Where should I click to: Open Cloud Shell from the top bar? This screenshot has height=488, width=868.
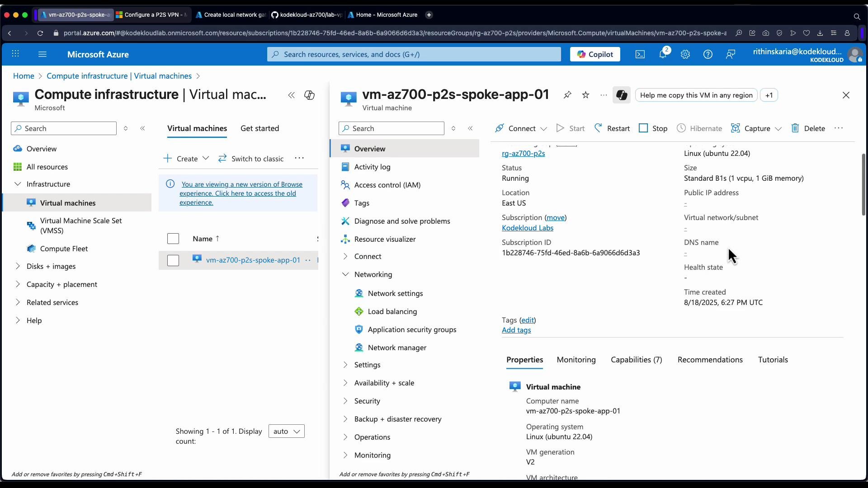click(640, 54)
